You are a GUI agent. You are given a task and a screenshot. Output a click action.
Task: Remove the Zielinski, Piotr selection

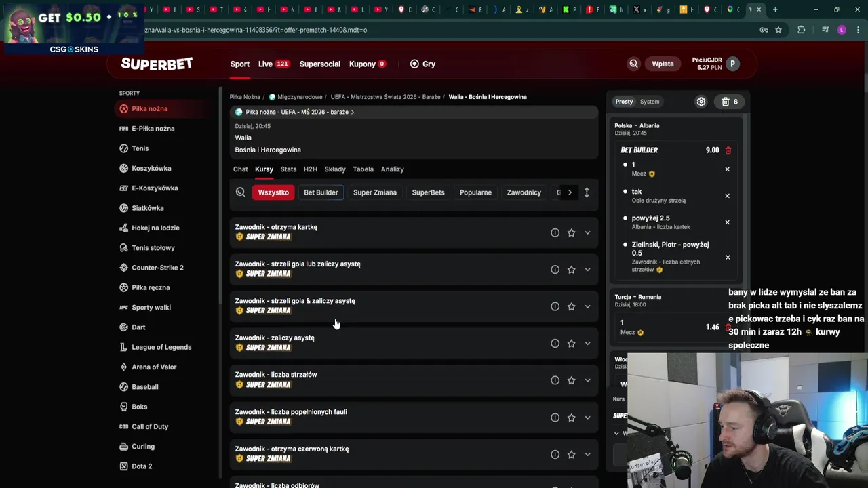coord(727,257)
